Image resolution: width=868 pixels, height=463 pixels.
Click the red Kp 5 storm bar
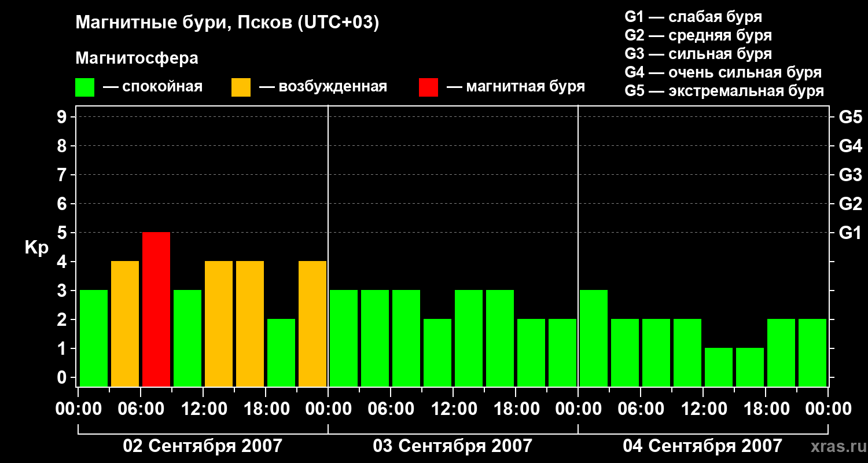[156, 310]
